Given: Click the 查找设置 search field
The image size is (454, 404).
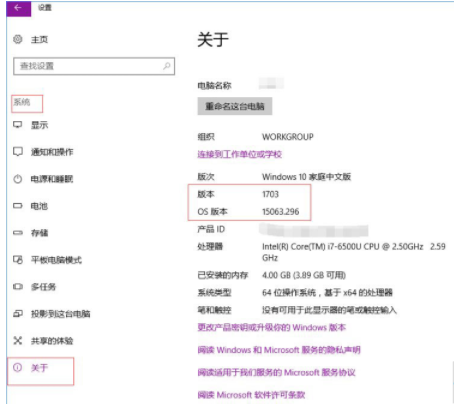Looking at the screenshot, I should (x=94, y=66).
